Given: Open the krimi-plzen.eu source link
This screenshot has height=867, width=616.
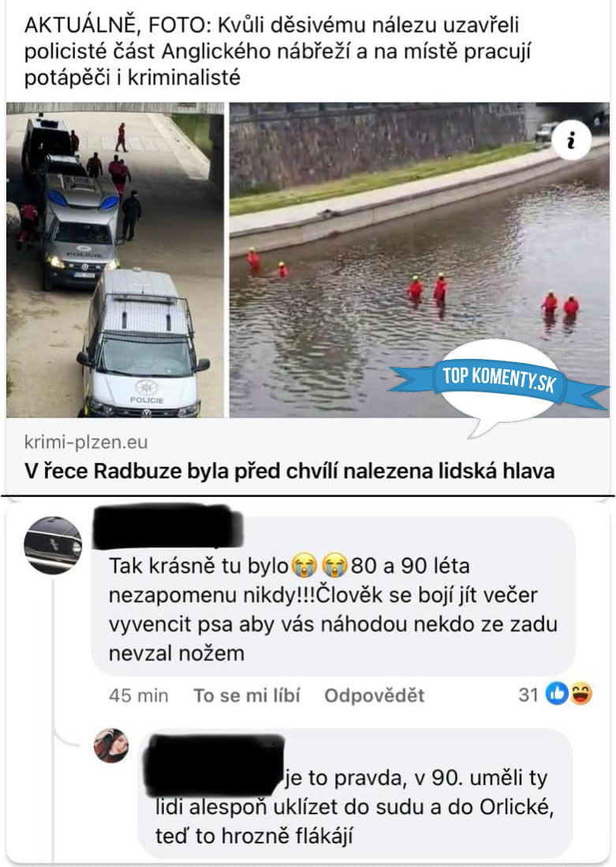Looking at the screenshot, I should tap(86, 442).
